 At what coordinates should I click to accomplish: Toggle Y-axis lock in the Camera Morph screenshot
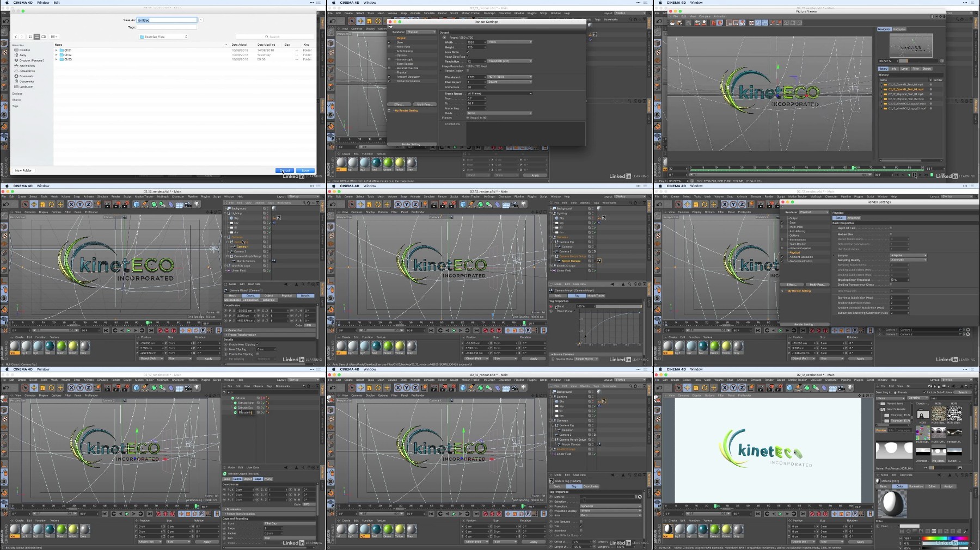(x=407, y=205)
